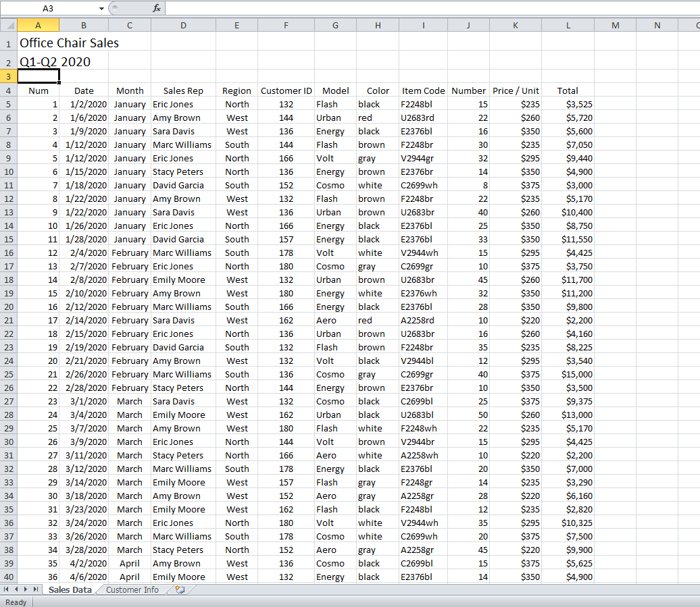Select date cell 4/6/2020

[x=84, y=577]
